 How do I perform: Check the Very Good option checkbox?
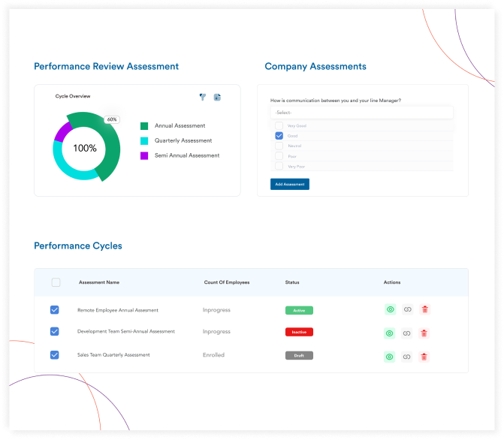[x=279, y=125]
